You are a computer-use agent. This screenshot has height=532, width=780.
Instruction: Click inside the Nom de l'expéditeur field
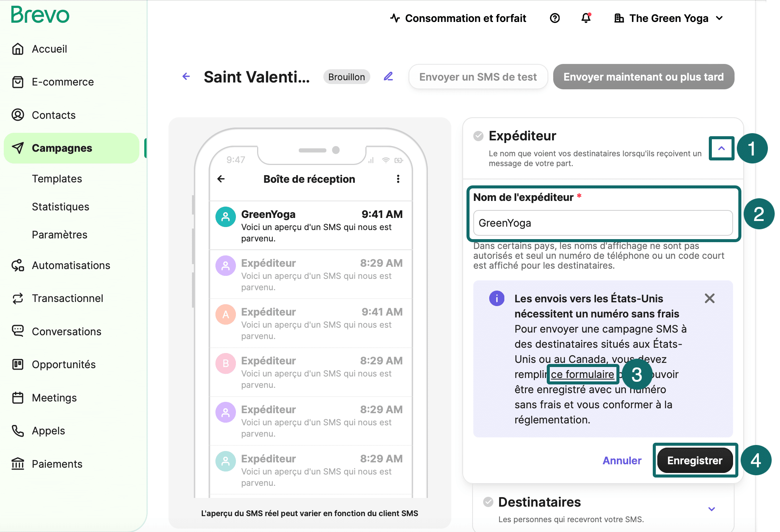pos(603,223)
